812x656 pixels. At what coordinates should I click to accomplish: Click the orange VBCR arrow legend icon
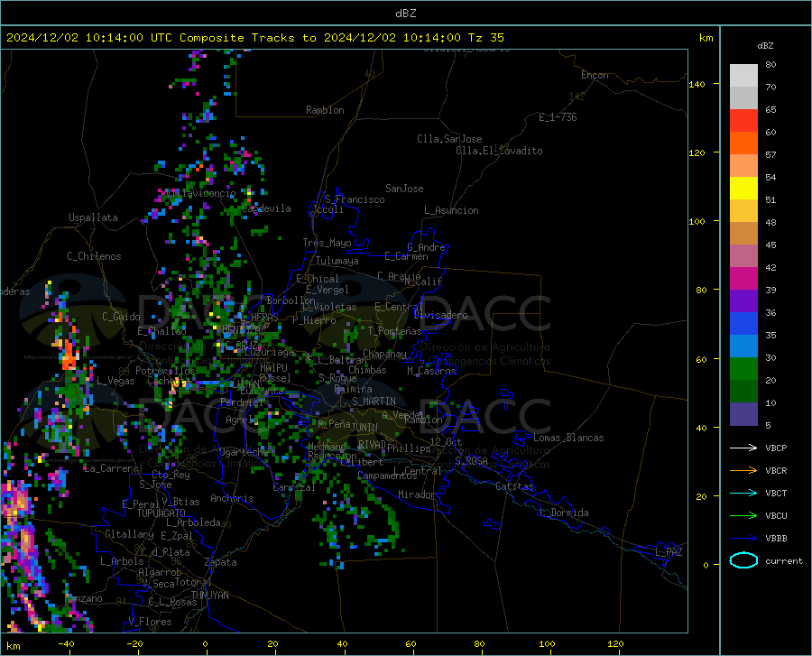pyautogui.click(x=743, y=470)
